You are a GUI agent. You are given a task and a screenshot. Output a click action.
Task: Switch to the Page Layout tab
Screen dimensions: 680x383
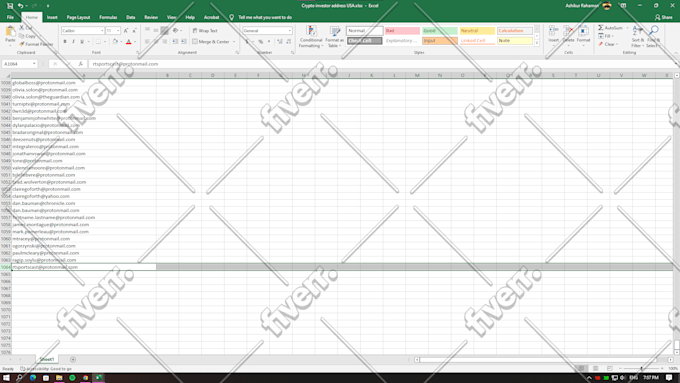[78, 17]
